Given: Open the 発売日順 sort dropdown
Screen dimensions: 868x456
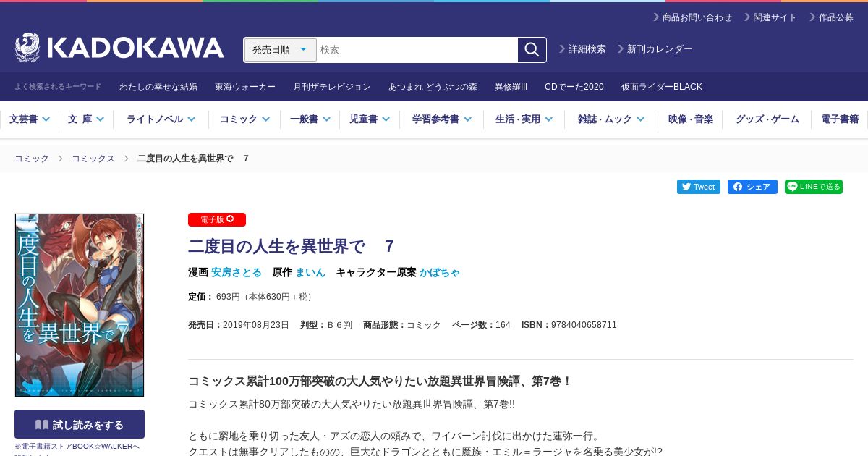Looking at the screenshot, I should click(281, 50).
